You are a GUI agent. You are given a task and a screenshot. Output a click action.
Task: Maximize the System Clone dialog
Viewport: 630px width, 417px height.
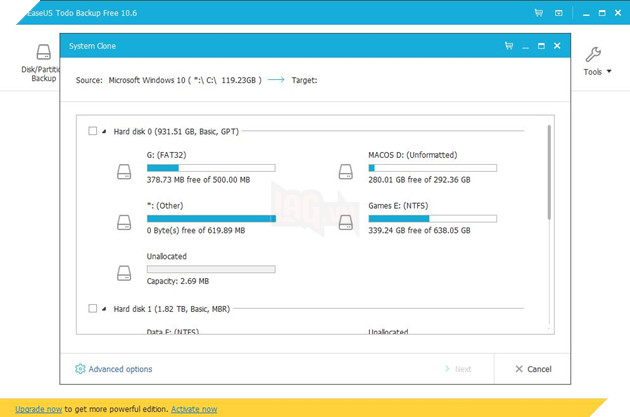[541, 46]
